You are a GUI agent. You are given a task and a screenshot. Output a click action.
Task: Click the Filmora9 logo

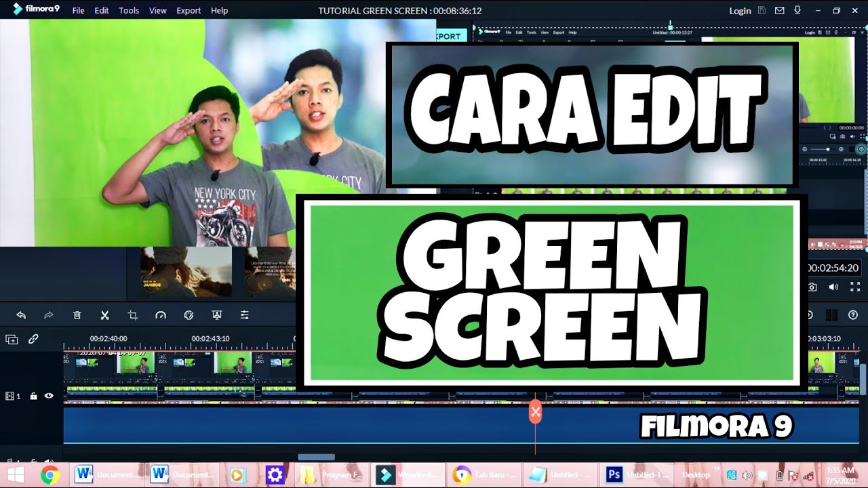click(36, 9)
